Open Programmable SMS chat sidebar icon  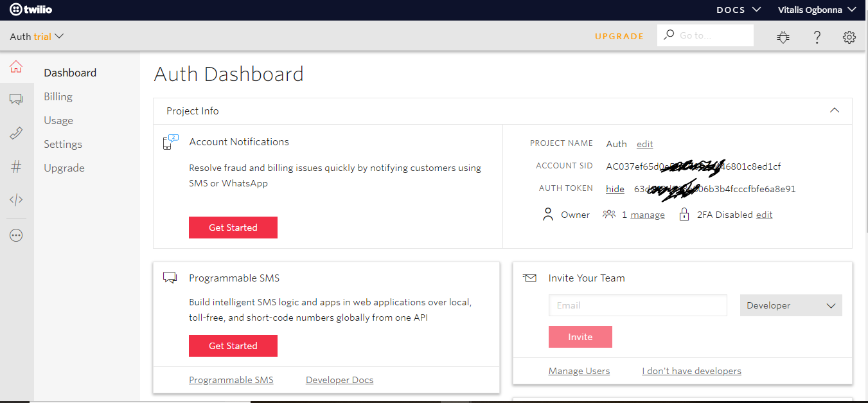click(16, 99)
